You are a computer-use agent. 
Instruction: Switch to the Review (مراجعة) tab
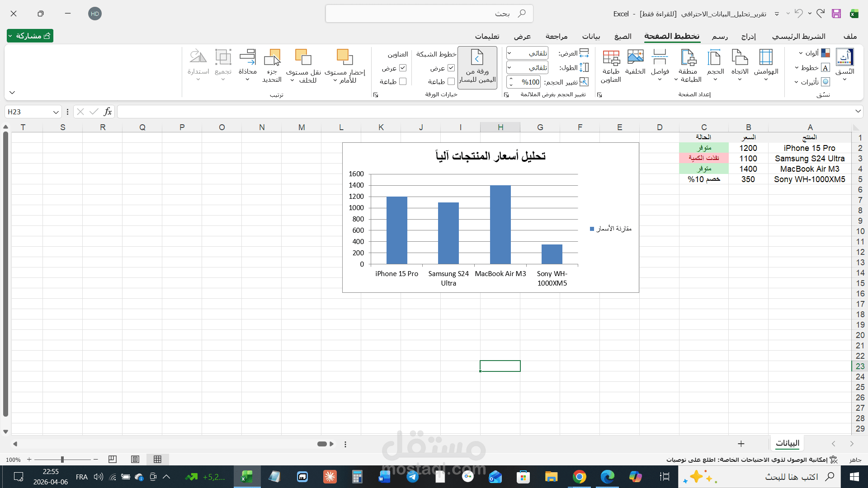click(x=557, y=36)
